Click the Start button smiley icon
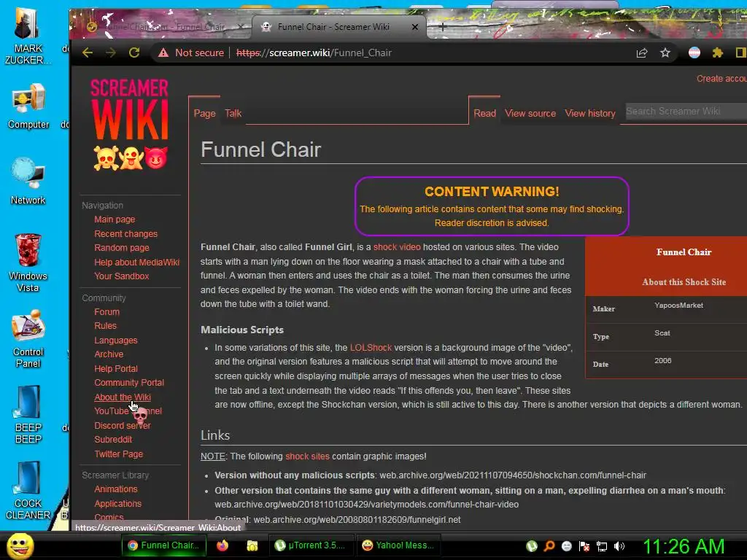Image resolution: width=747 pixels, height=560 pixels. tap(20, 546)
